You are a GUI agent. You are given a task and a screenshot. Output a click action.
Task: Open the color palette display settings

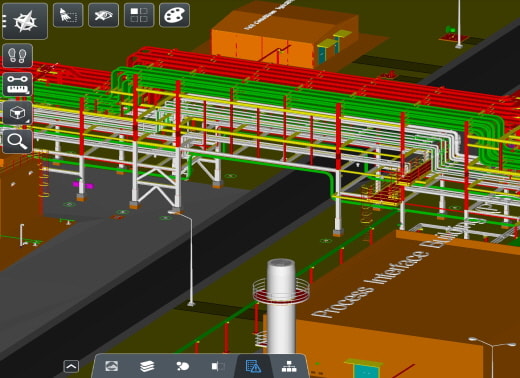175,15
